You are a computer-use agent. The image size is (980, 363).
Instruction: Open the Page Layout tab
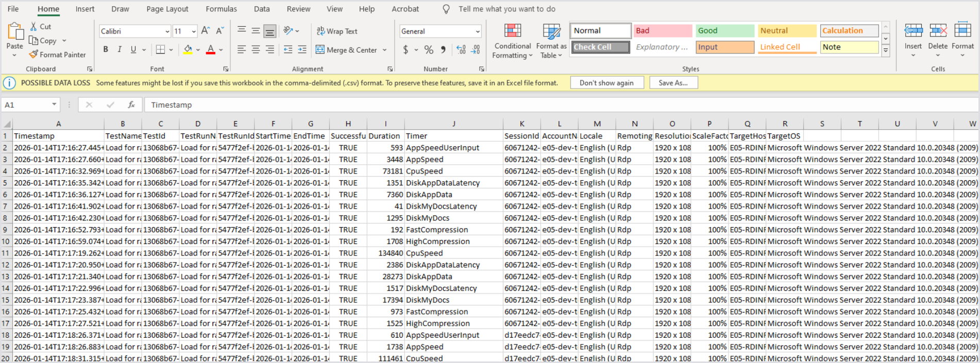(167, 9)
